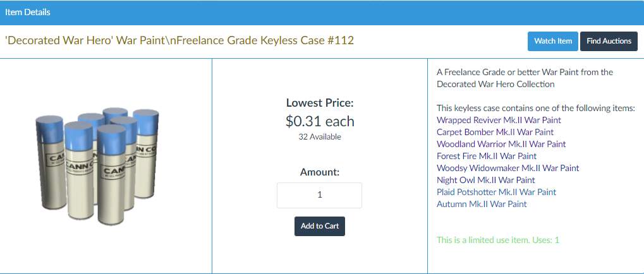Open Find Auctions for this item
The height and width of the screenshot is (274, 644).
coord(609,41)
